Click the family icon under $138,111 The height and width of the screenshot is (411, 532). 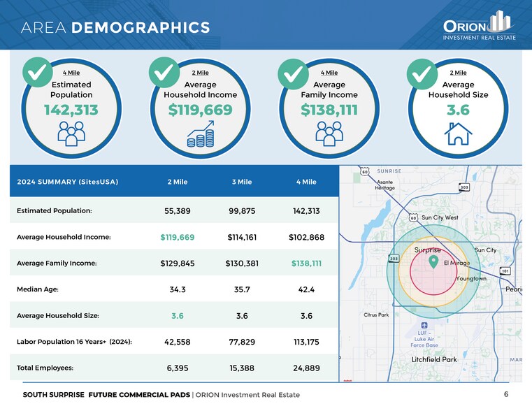(329, 133)
